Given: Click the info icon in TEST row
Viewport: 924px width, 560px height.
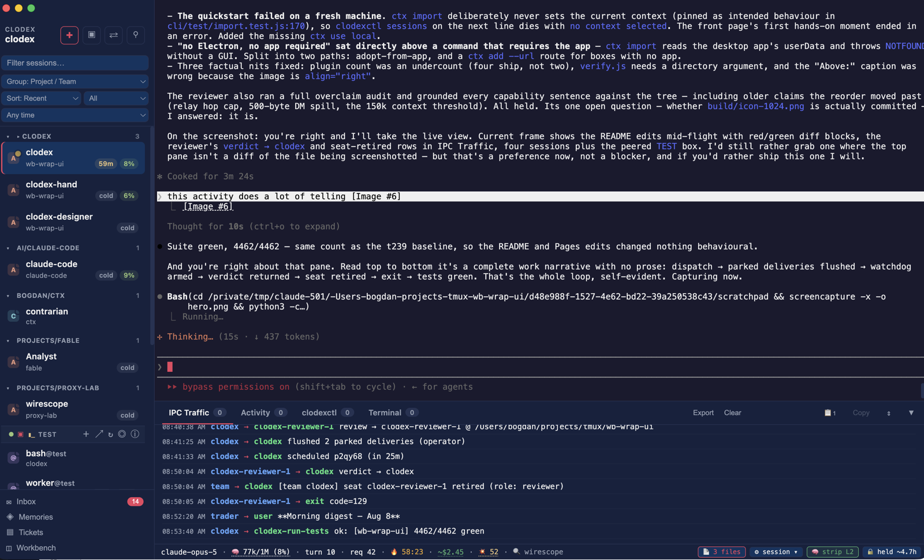Looking at the screenshot, I should click(135, 434).
